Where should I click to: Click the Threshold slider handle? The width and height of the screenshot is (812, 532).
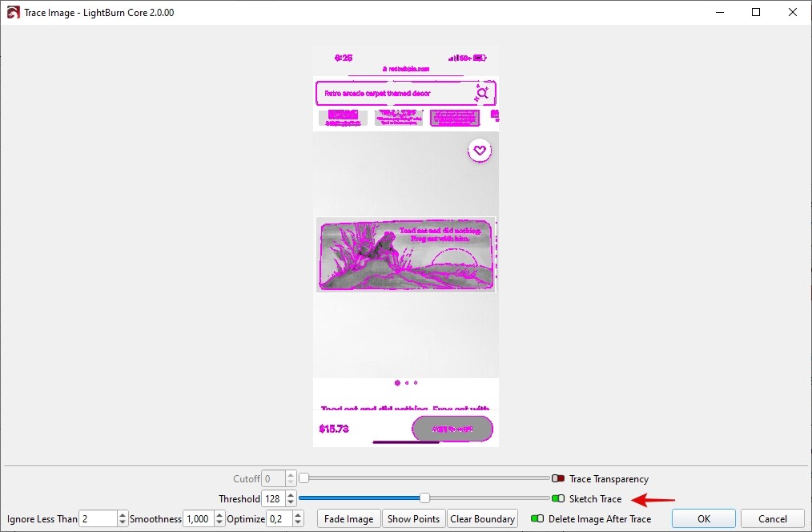[424, 498]
